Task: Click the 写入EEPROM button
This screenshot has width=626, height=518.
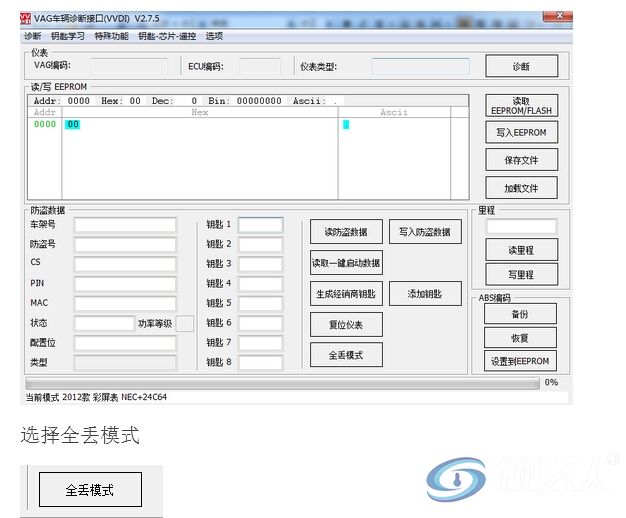Action: tap(521, 133)
